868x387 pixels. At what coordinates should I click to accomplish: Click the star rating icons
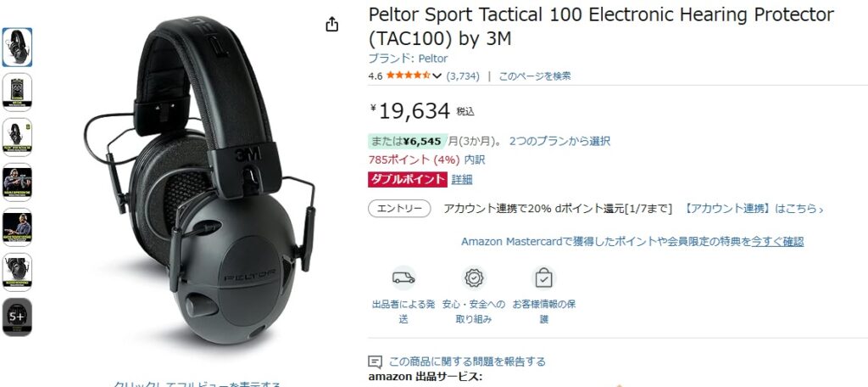point(408,76)
